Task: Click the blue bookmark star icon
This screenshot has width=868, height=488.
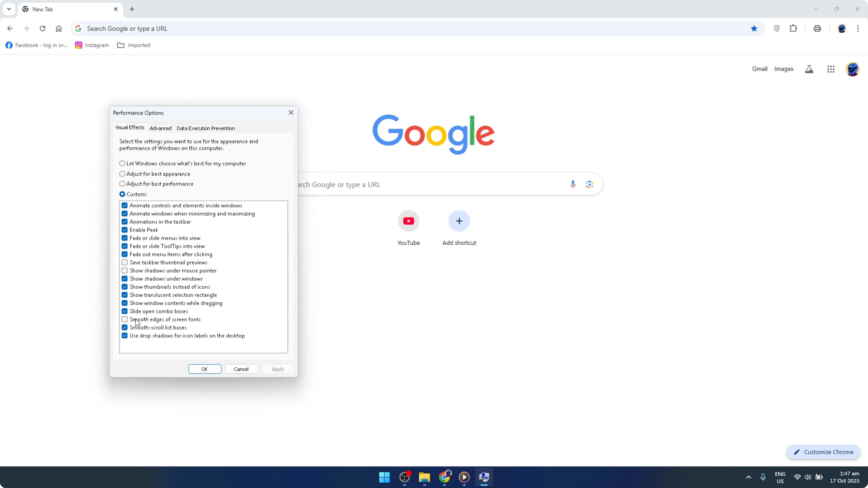Action: click(754, 29)
